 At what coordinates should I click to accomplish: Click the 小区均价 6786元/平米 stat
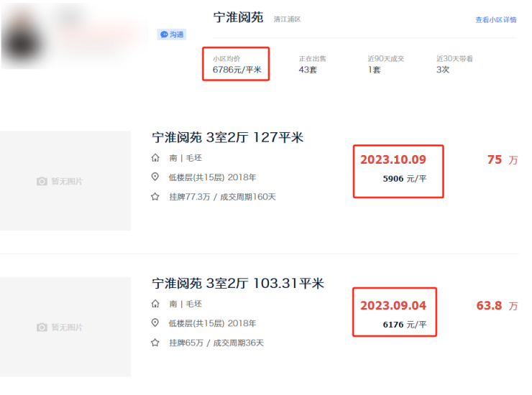pos(237,65)
